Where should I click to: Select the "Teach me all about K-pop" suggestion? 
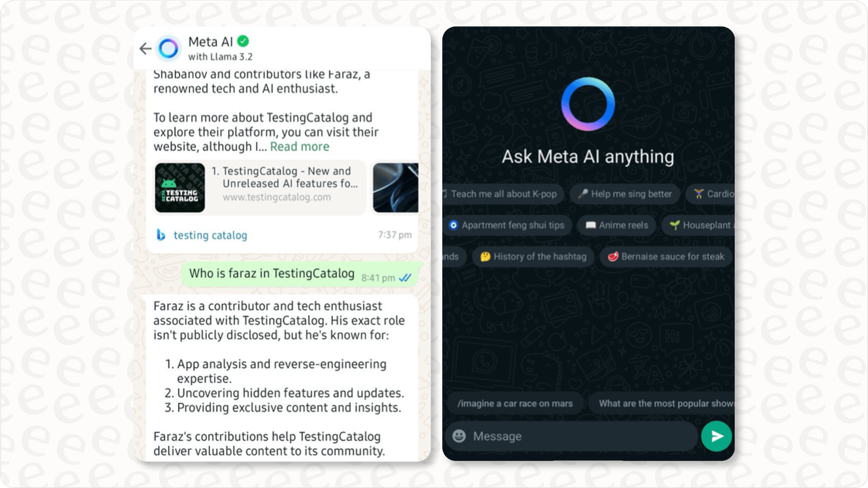click(x=502, y=194)
